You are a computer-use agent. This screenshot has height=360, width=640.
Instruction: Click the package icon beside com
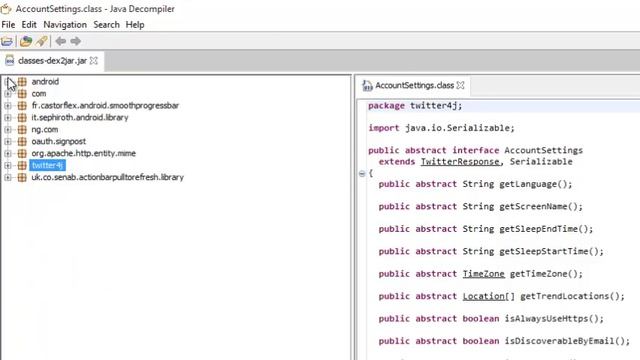tap(22, 93)
